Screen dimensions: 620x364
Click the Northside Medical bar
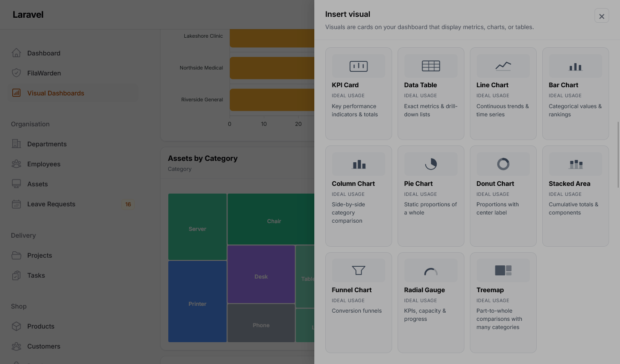coord(272,68)
